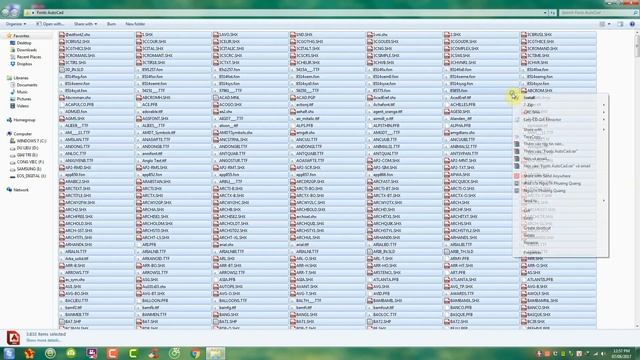Open the Send to context menu entry
The image size is (640, 360).
[530, 201]
